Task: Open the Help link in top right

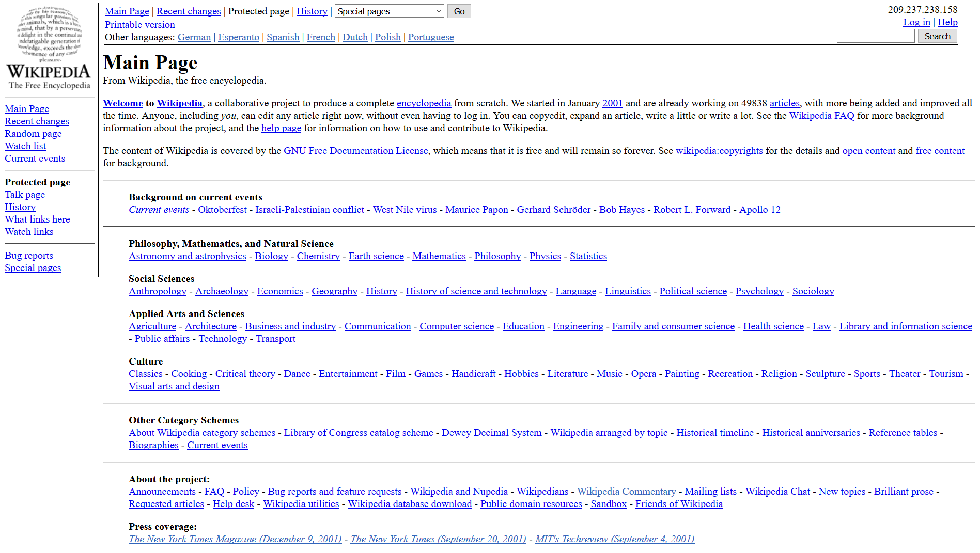Action: click(x=947, y=22)
